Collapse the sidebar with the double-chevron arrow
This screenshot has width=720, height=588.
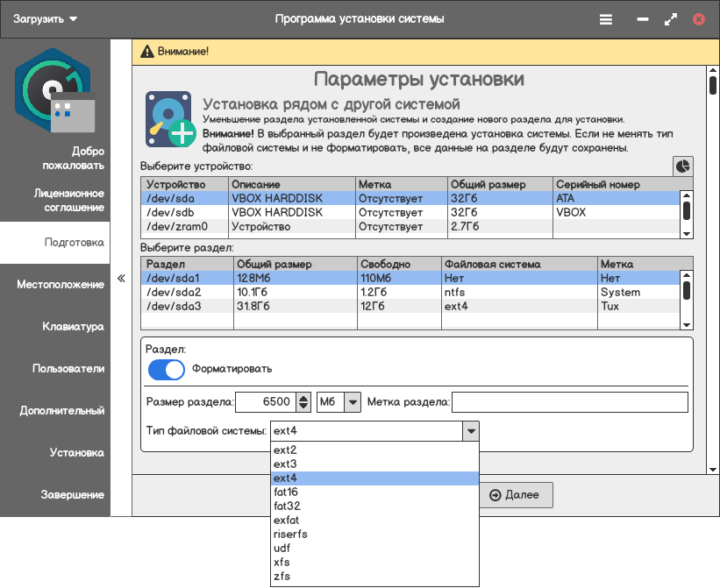tap(121, 279)
